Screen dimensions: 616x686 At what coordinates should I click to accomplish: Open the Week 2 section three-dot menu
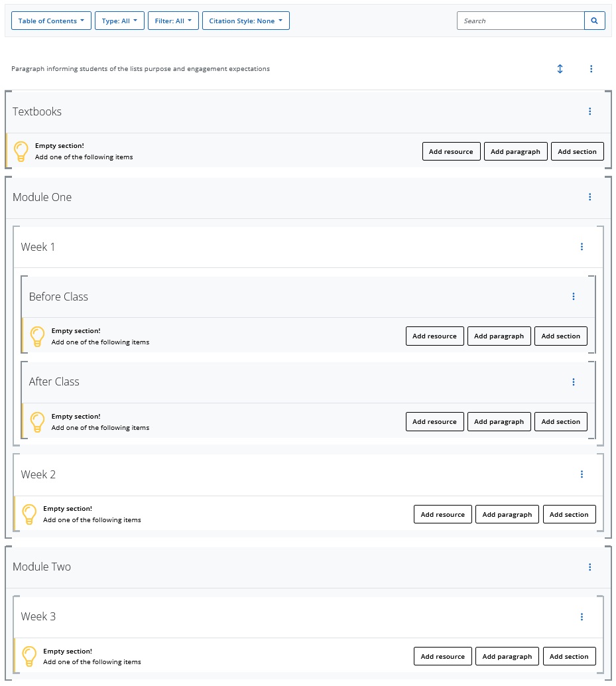[582, 474]
